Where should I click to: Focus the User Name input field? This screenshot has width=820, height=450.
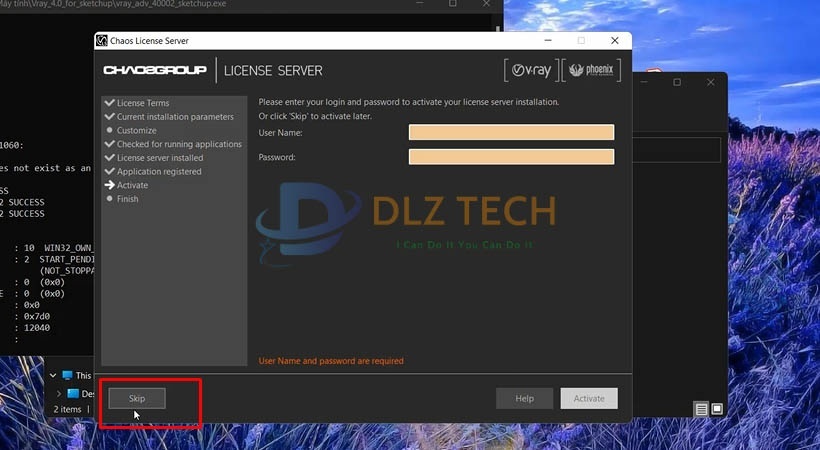pos(511,132)
